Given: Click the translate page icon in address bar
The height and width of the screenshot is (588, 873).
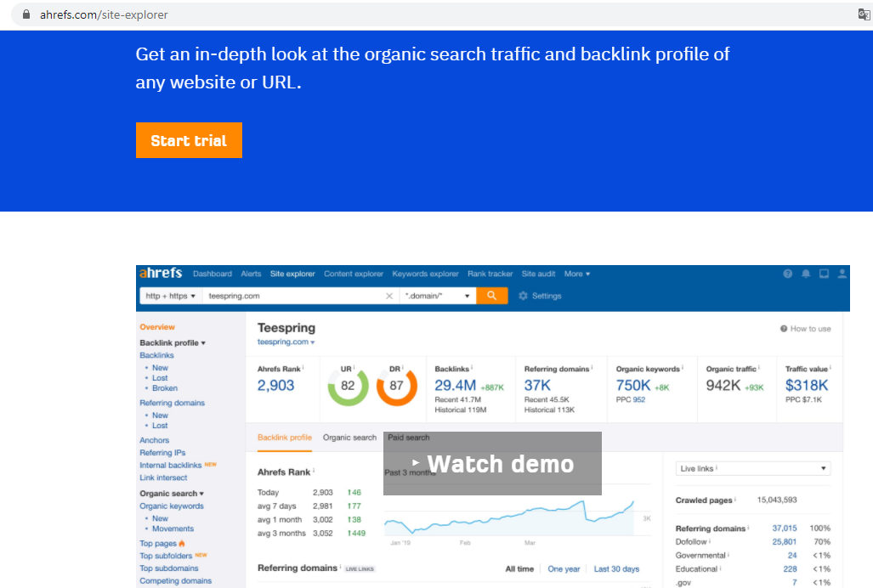Looking at the screenshot, I should [864, 14].
